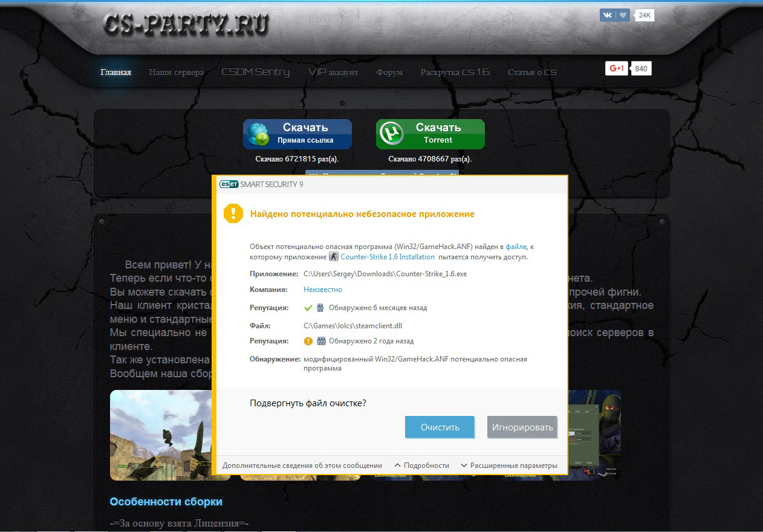Click the Очистить button
The image size is (763, 532).
pos(440,427)
